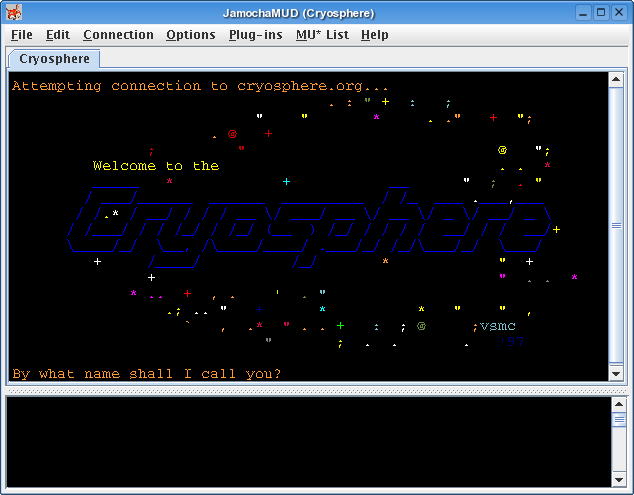Expand the Plug-ins menu

[255, 35]
